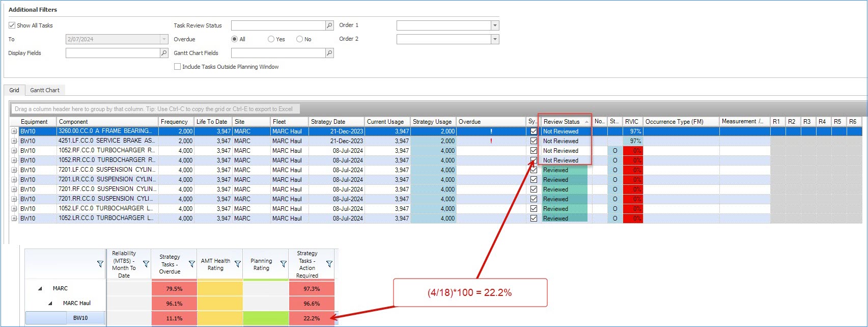
Task: Click green Reviewed cell in 7201.LF.CC.0 row
Action: pos(564,170)
